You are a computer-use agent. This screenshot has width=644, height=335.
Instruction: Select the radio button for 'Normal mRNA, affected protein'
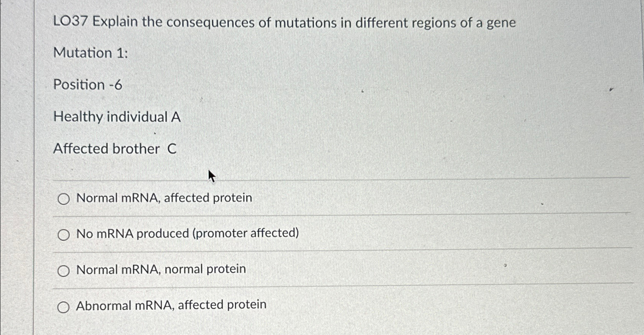[x=64, y=199]
